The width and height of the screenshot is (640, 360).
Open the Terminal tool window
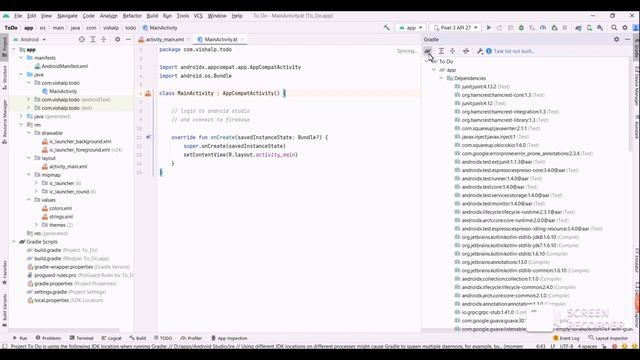coord(82,338)
